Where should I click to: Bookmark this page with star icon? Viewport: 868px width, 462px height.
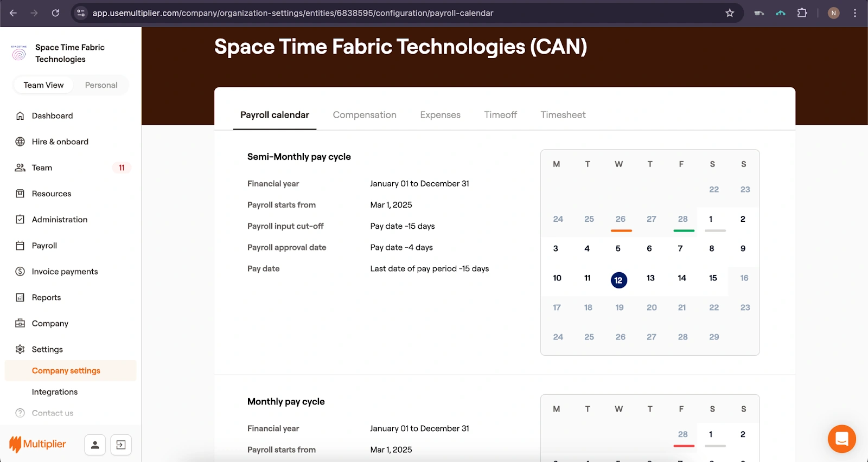[x=730, y=13]
